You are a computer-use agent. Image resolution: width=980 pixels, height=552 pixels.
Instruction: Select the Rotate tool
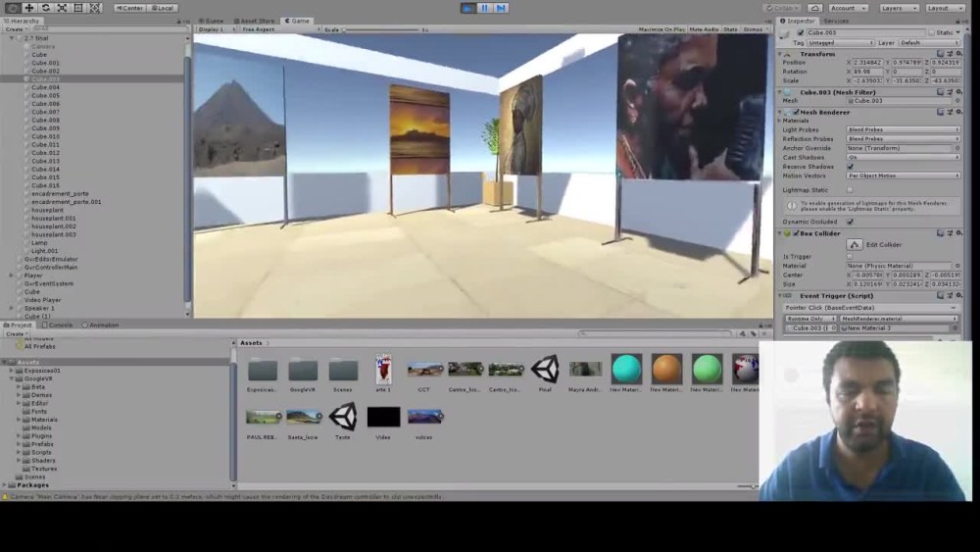46,8
